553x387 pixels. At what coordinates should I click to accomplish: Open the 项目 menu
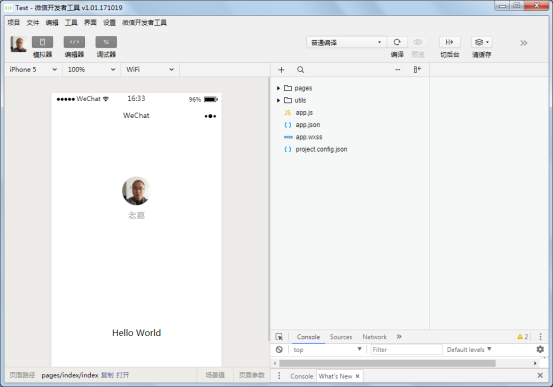(x=14, y=23)
